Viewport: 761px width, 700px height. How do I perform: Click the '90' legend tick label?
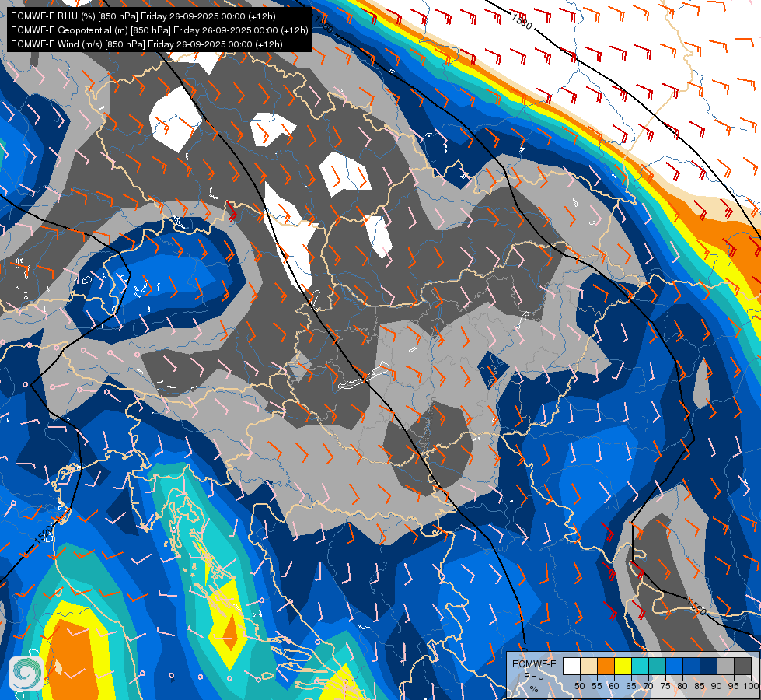pos(717,686)
